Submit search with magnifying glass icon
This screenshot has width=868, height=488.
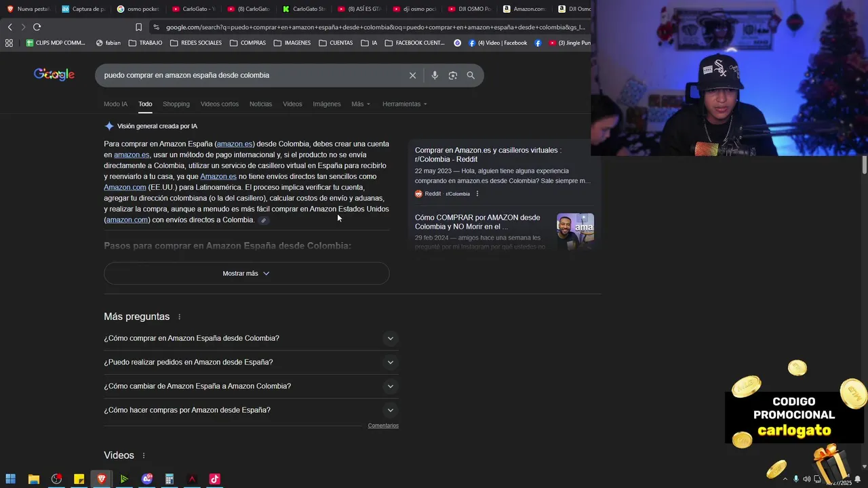471,75
